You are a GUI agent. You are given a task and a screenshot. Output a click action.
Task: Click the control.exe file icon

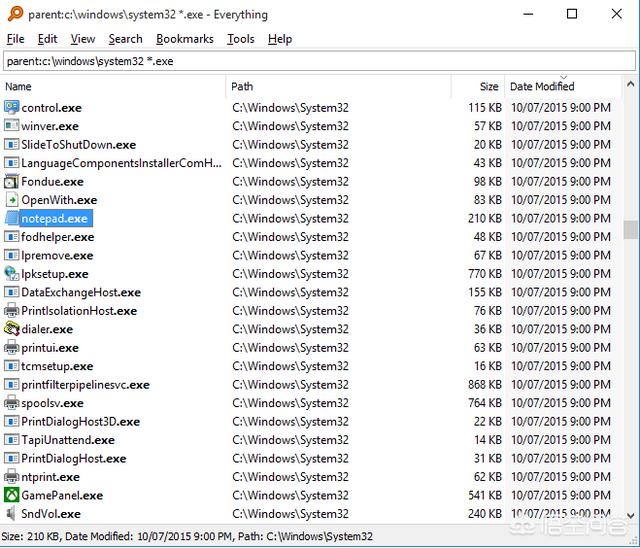(x=12, y=107)
